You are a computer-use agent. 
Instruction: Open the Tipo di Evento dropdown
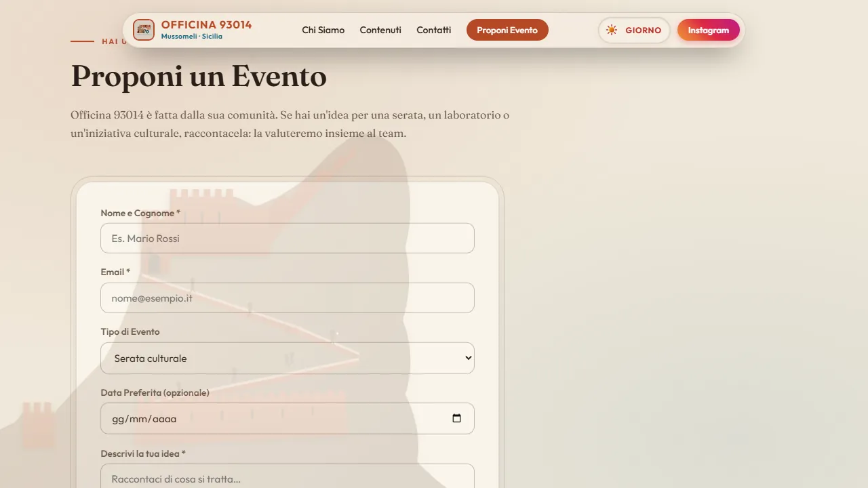coord(288,358)
